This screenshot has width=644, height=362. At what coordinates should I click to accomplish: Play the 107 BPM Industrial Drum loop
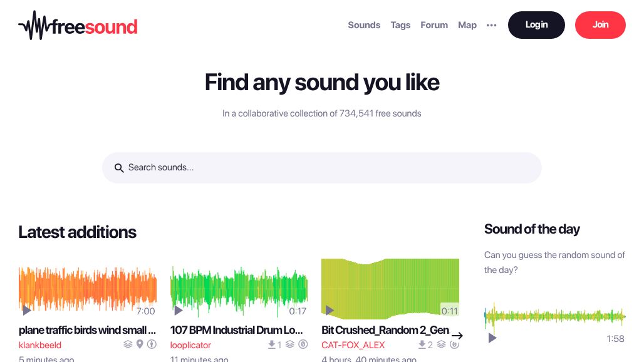click(179, 310)
